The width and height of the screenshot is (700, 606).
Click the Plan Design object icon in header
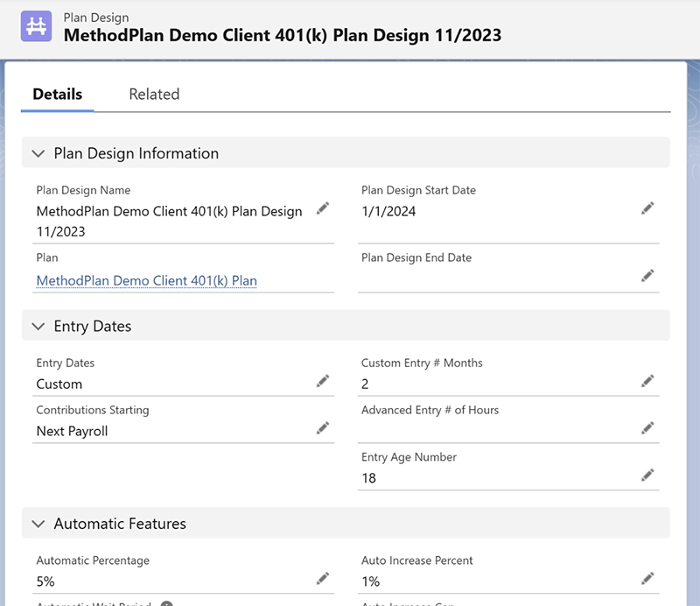[x=37, y=26]
